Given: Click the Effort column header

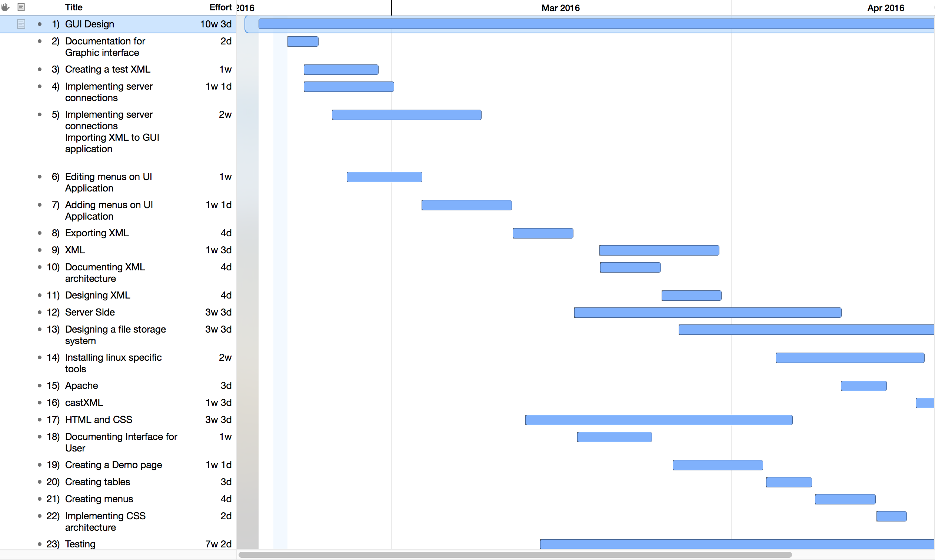Looking at the screenshot, I should click(x=220, y=7).
